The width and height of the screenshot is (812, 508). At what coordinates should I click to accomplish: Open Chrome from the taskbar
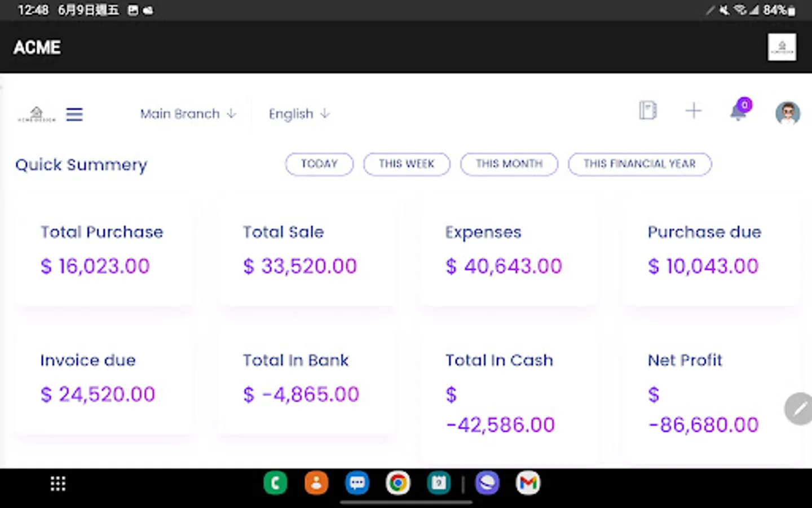click(x=398, y=483)
